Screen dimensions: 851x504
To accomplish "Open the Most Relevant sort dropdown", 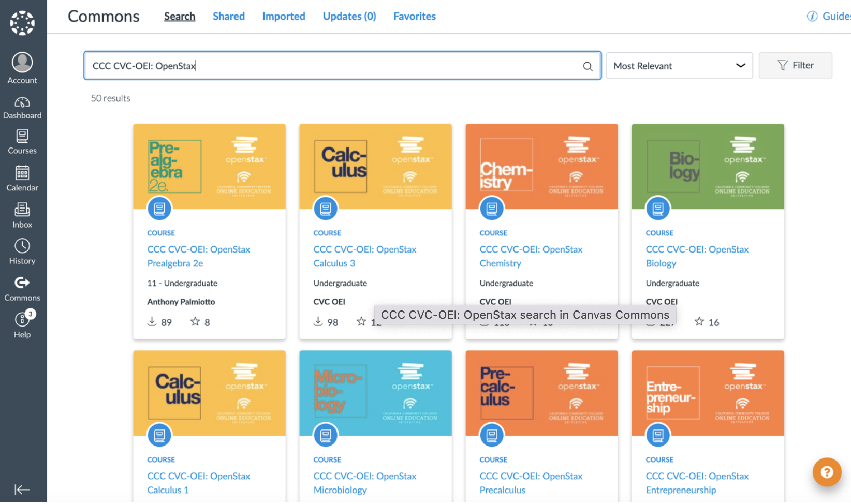I will [679, 65].
